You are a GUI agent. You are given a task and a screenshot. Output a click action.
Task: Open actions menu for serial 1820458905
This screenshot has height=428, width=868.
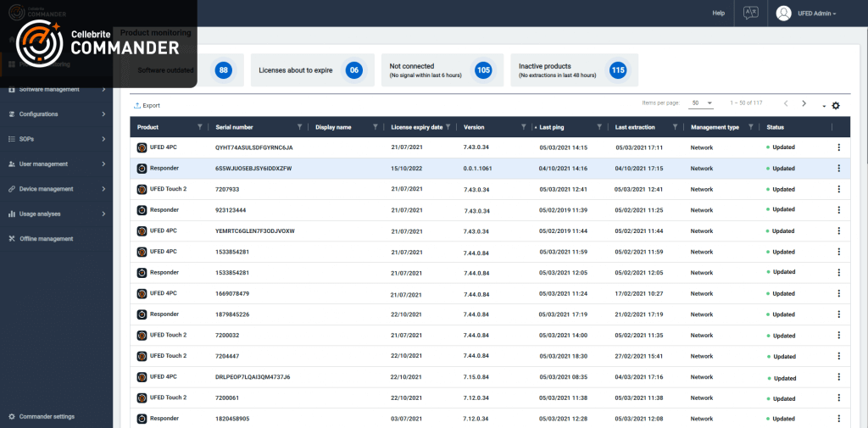(x=838, y=419)
